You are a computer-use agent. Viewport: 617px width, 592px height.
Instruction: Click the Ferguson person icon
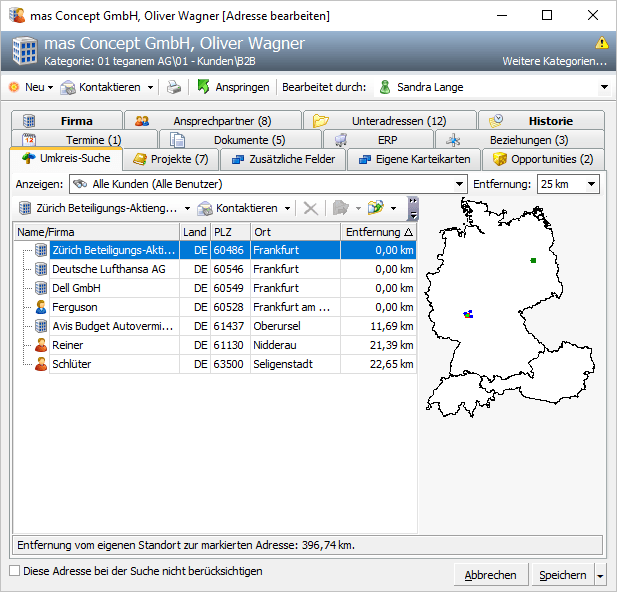coord(41,307)
